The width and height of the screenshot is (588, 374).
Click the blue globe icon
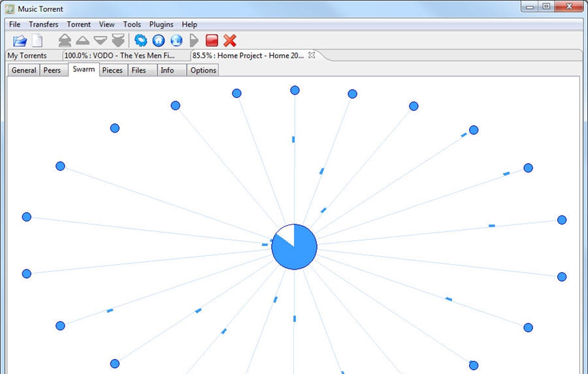coord(176,40)
